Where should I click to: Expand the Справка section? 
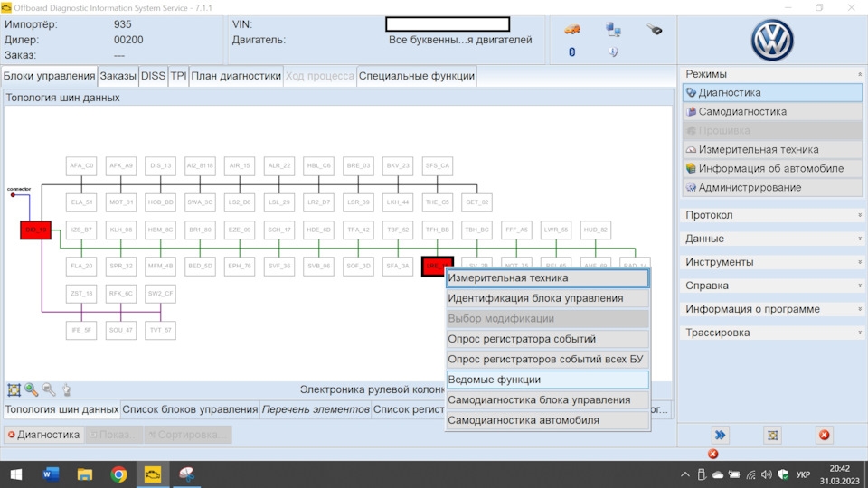772,286
